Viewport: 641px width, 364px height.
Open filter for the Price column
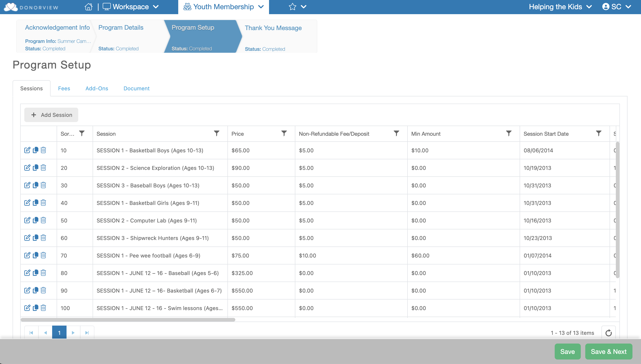tap(284, 133)
